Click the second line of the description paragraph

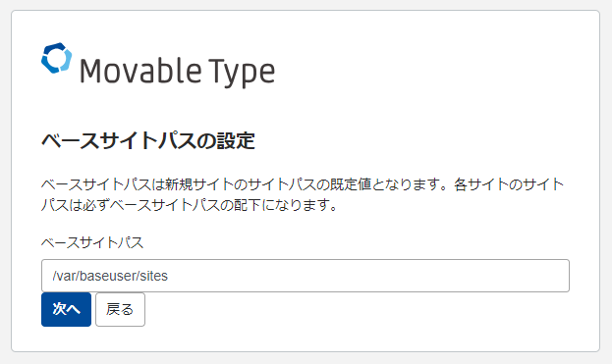190,205
